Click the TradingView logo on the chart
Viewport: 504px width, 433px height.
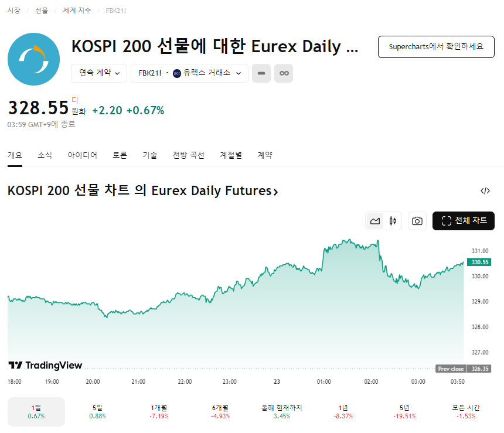(45, 365)
